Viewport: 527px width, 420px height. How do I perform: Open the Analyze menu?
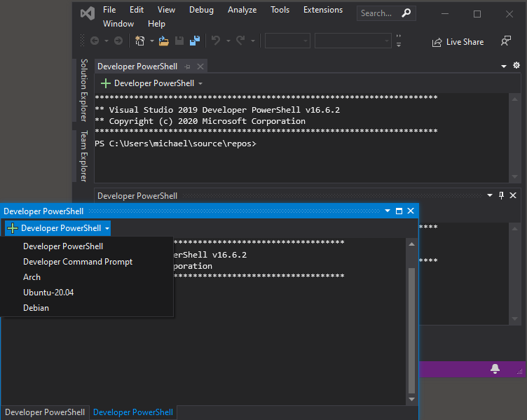pyautogui.click(x=242, y=10)
